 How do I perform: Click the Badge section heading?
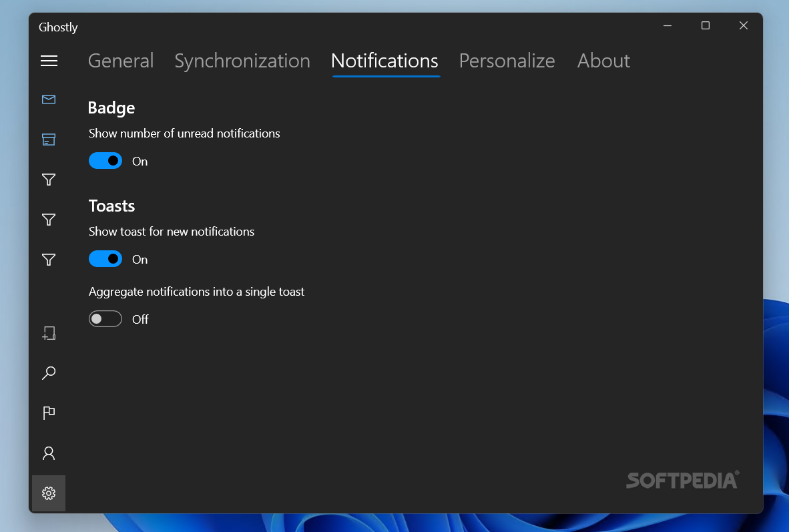tap(111, 107)
